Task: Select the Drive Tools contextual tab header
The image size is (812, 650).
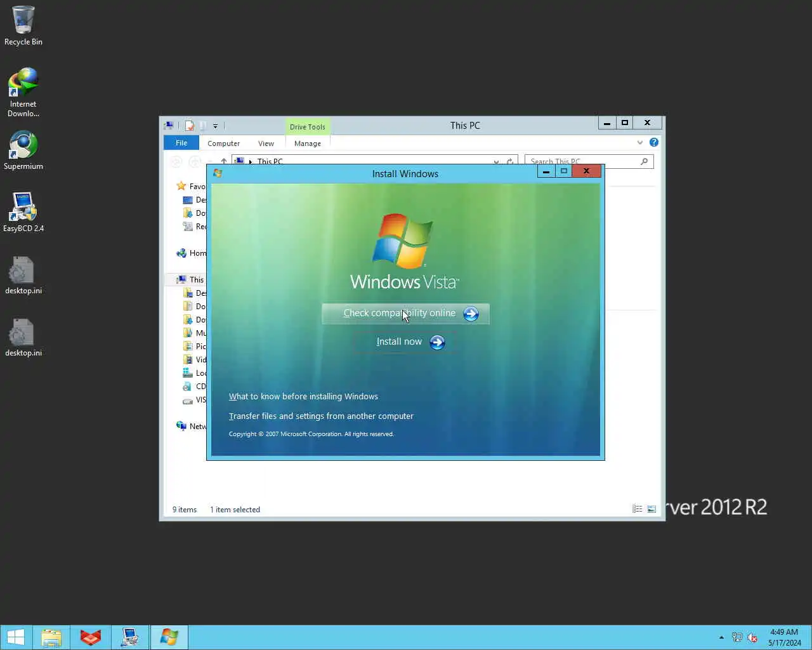Action: (308, 127)
